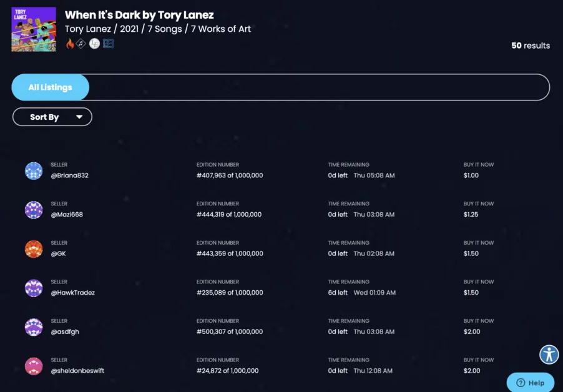563x392 pixels.
Task: Open the Sort By dropdown
Action: [x=52, y=117]
